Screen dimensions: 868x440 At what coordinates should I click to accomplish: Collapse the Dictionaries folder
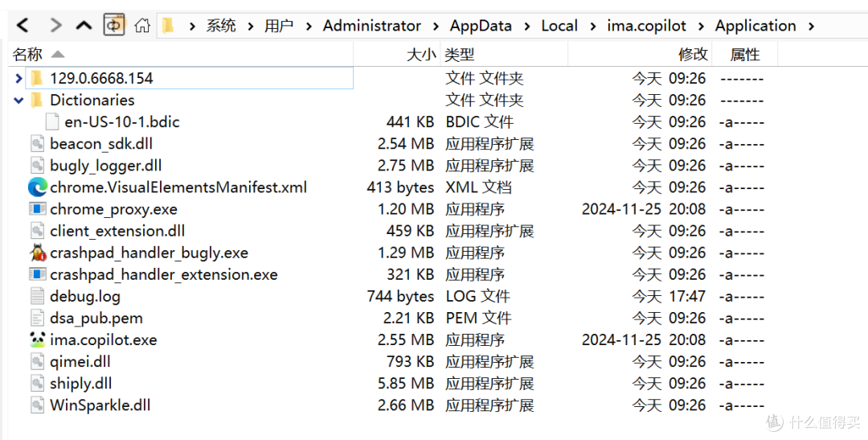click(x=19, y=101)
